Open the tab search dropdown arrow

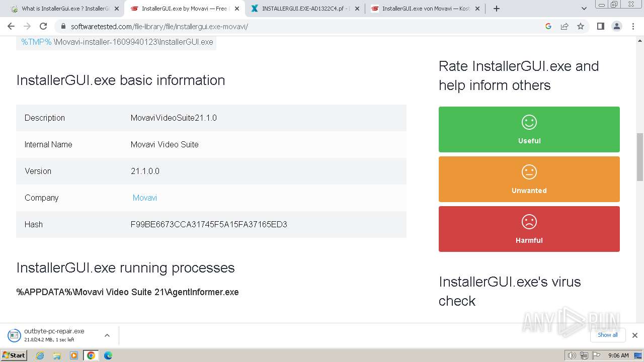point(584,9)
